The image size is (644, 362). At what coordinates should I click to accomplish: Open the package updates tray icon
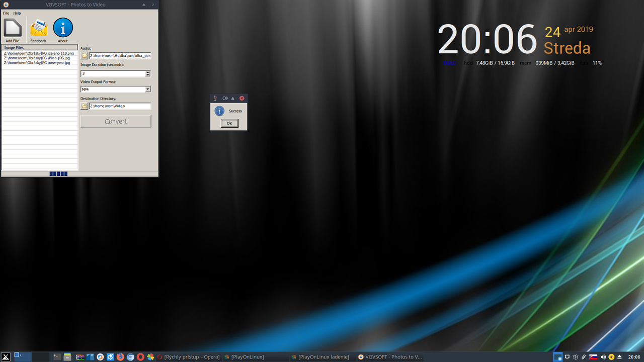click(575, 357)
